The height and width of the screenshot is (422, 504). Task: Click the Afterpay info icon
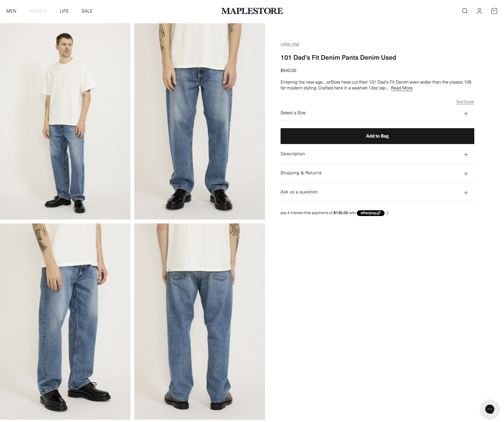(x=387, y=213)
